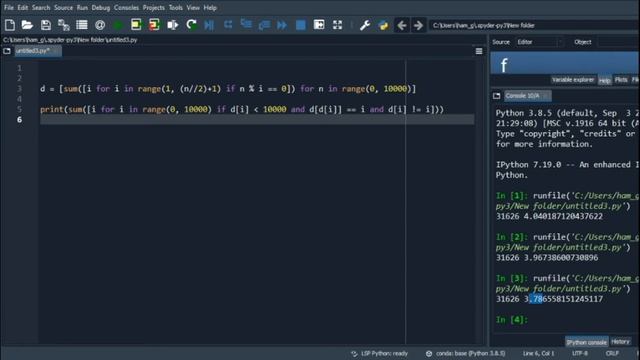Click output '31626 3.96738600730896' in console
The image size is (640, 360).
coord(547,258)
